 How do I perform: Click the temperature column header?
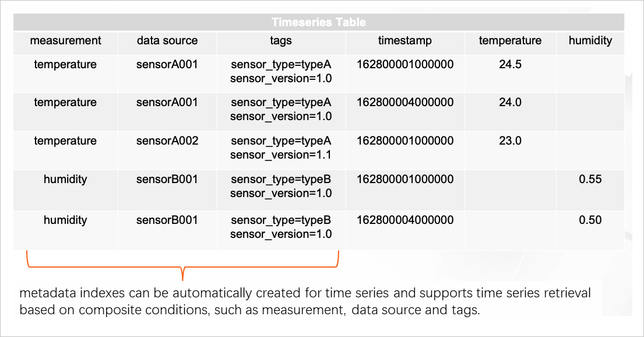[510, 41]
